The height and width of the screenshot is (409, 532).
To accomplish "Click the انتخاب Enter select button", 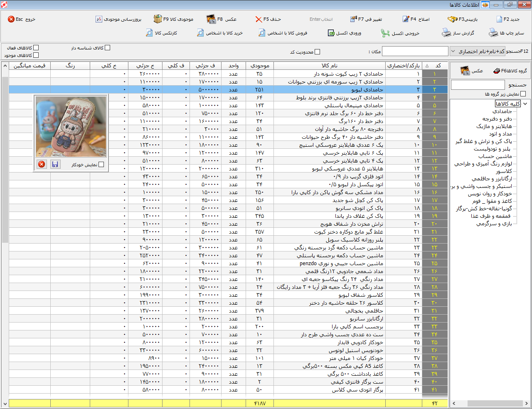I will pos(321,19).
